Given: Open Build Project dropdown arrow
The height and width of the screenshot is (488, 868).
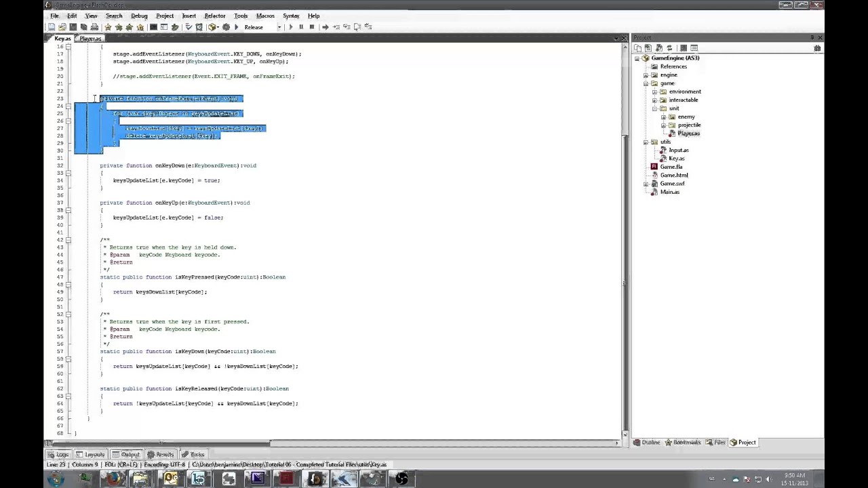Looking at the screenshot, I should [218, 27].
